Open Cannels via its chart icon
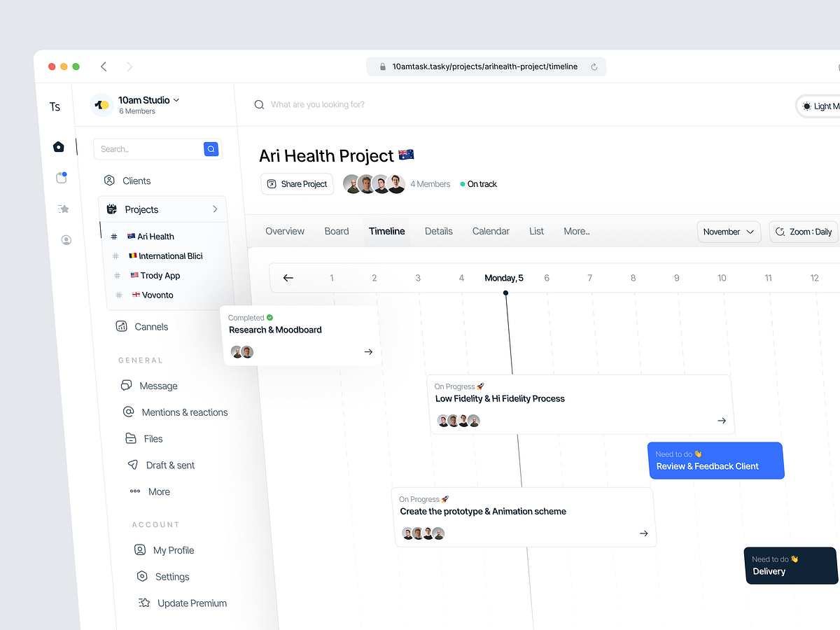 coord(122,326)
